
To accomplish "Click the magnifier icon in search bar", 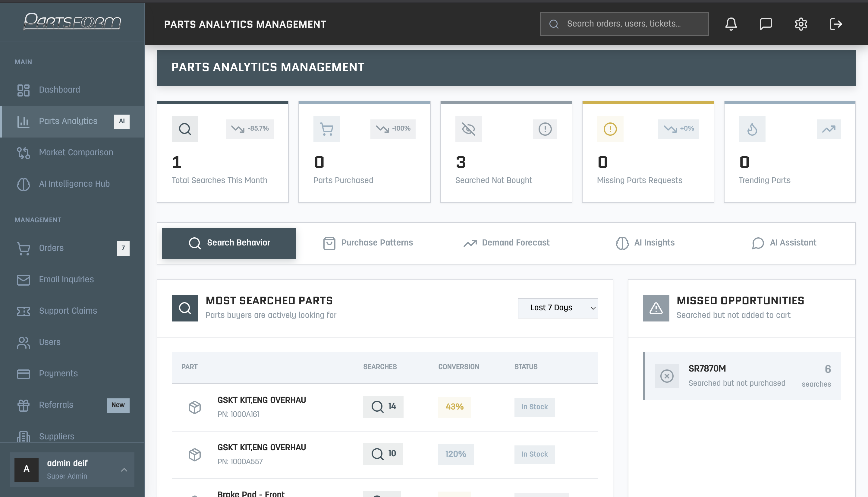I will [x=554, y=24].
